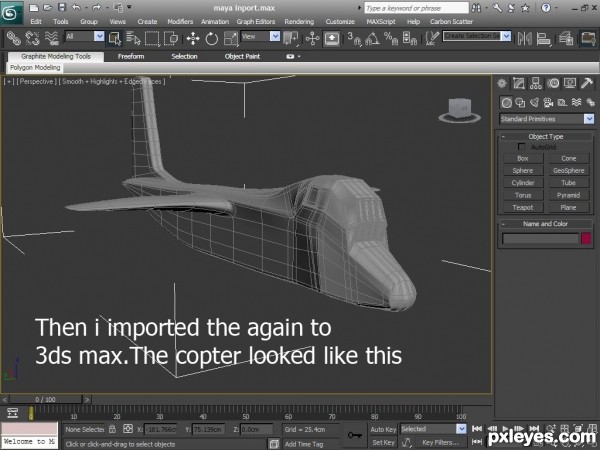
Task: Click the object name field
Action: pos(540,238)
